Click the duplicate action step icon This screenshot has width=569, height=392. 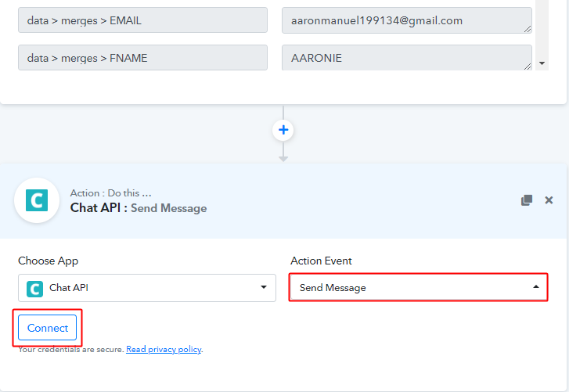[527, 200]
